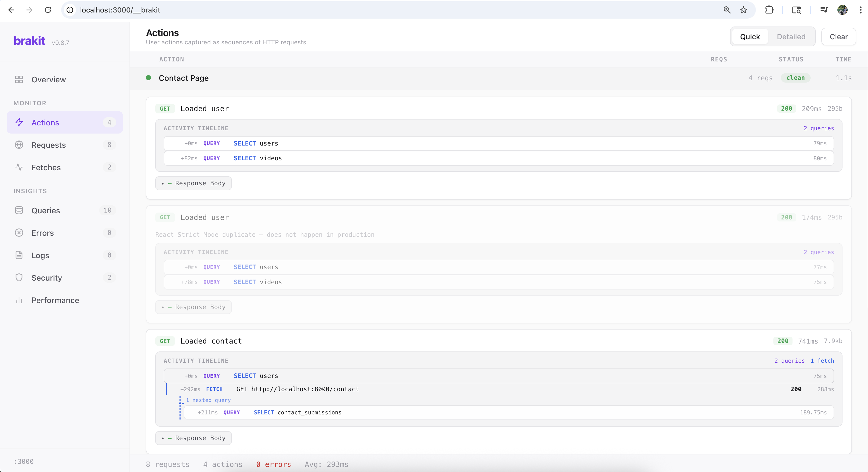
Task: Open the browser extensions icon
Action: pos(770,10)
